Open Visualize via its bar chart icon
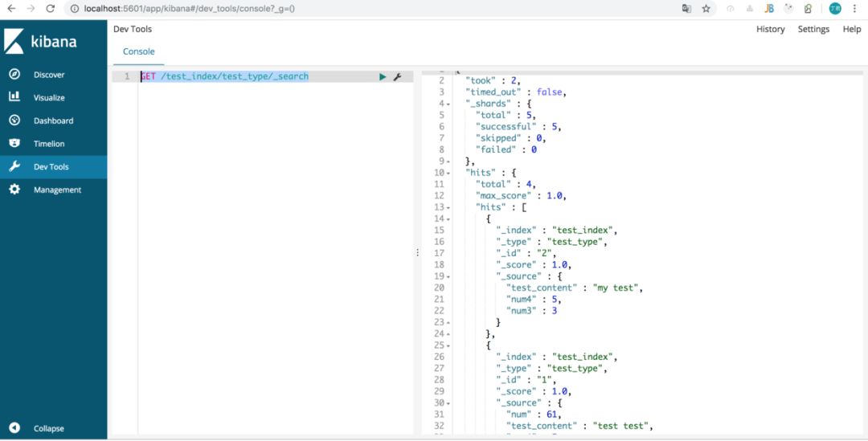The height and width of the screenshot is (441, 868). pos(14,97)
